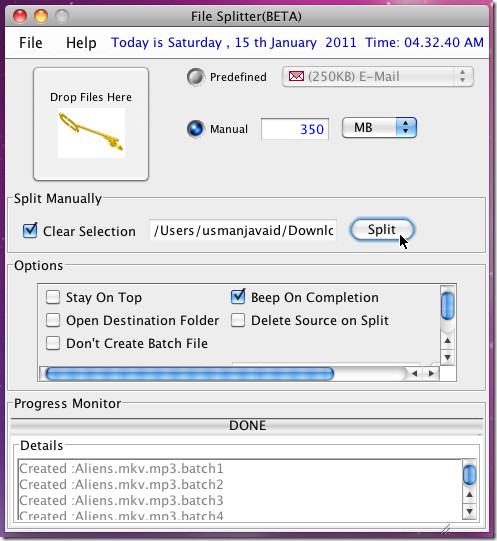Viewport: 497px width, 541px height.
Task: Select the Predefined radio button
Action: point(196,77)
